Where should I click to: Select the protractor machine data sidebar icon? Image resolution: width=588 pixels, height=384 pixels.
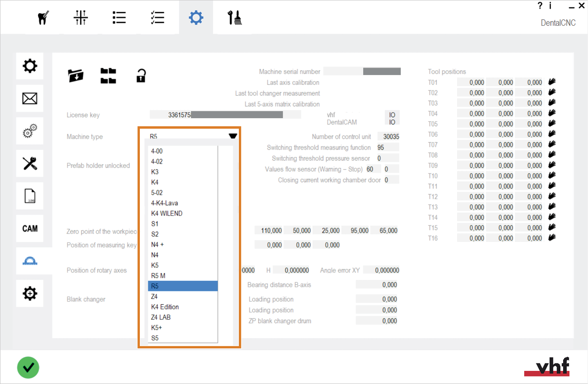[x=30, y=261]
